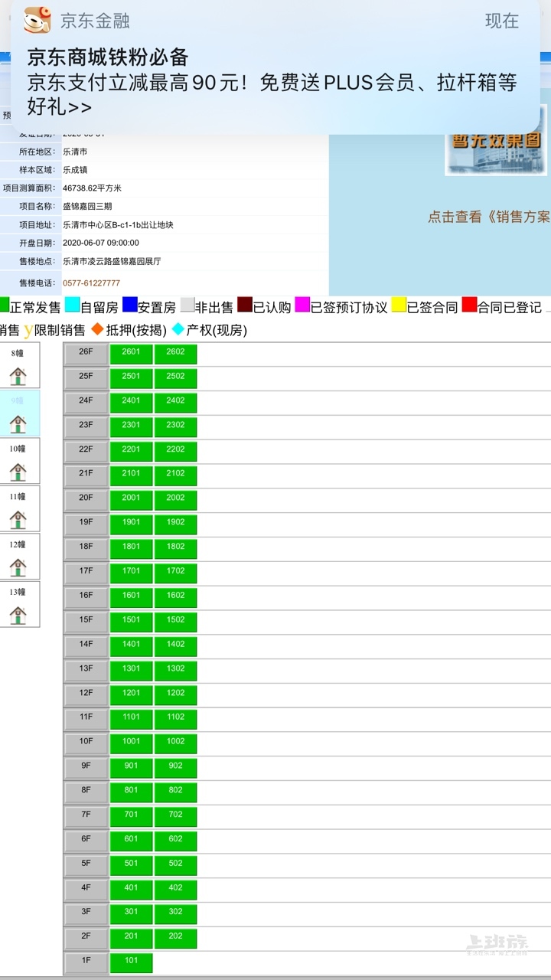The height and width of the screenshot is (980, 551).
Task: Select unit 2601 on the 26th floor
Action: coord(131,354)
